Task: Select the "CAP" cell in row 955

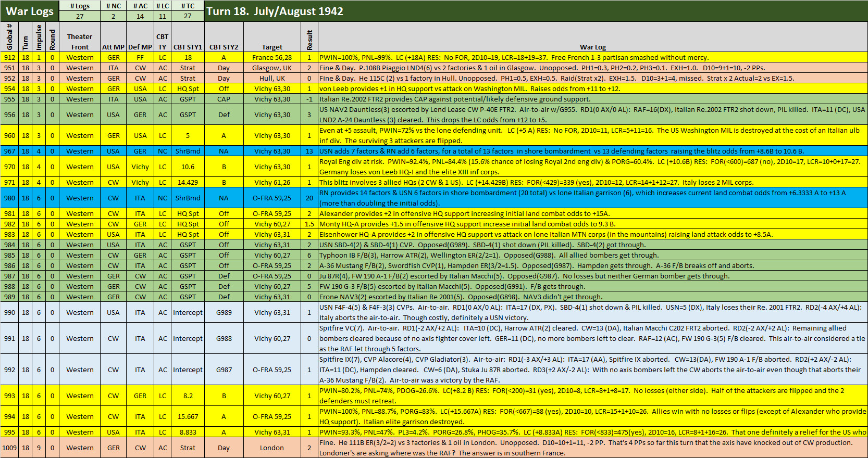Action: click(224, 99)
